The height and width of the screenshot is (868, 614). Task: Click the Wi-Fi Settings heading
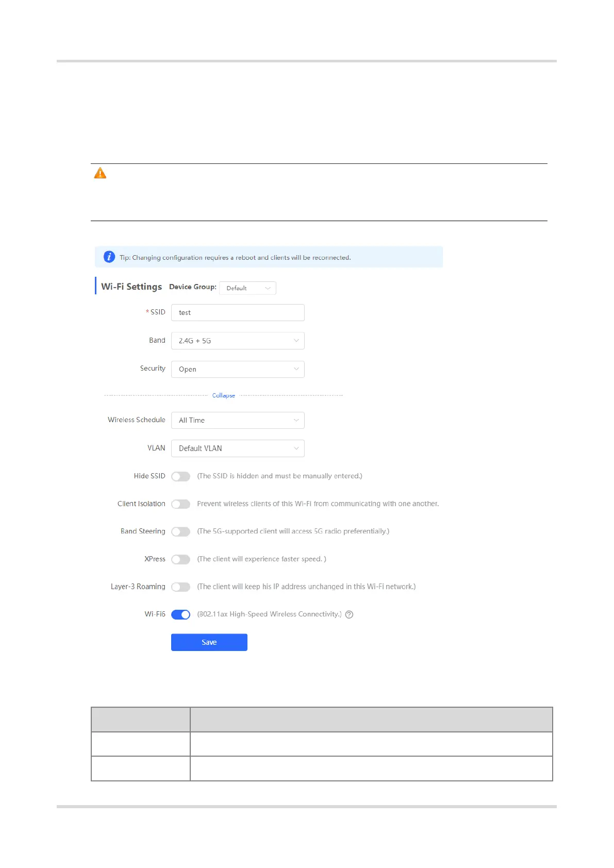(x=131, y=287)
